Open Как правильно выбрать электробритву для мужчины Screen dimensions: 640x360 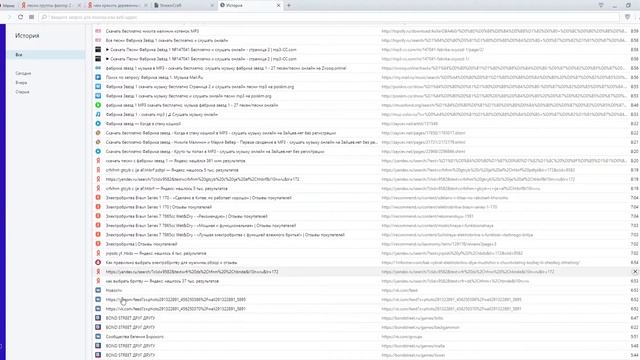(x=171, y=262)
